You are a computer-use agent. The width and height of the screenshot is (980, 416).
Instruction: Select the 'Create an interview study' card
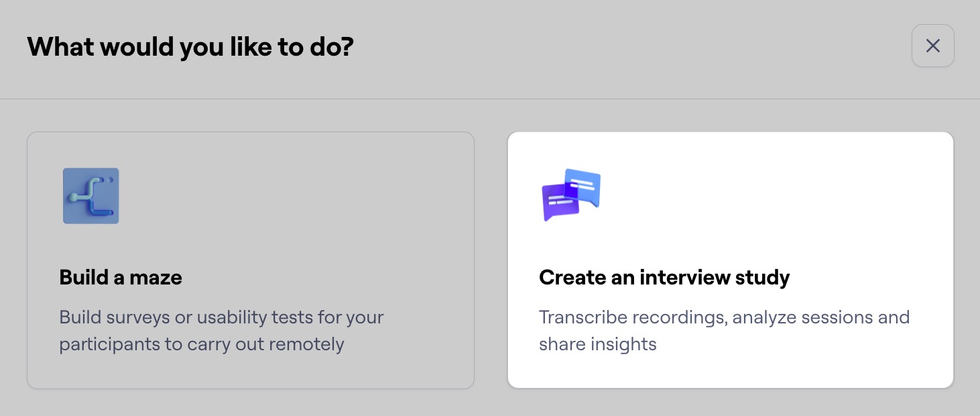pyautogui.click(x=730, y=260)
